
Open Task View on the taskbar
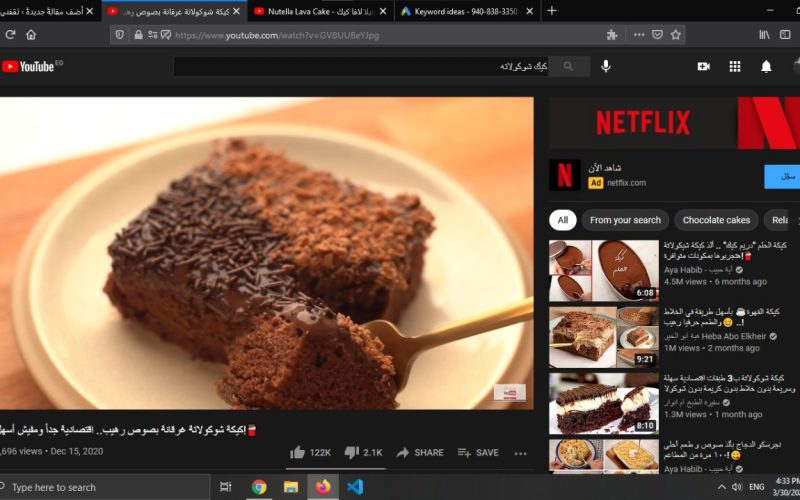[225, 487]
